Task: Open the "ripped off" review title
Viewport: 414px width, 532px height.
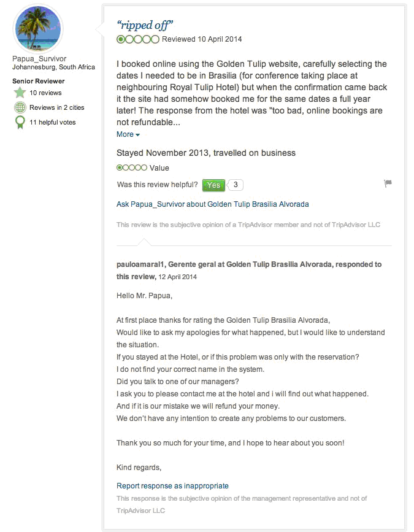Action: pos(145,25)
